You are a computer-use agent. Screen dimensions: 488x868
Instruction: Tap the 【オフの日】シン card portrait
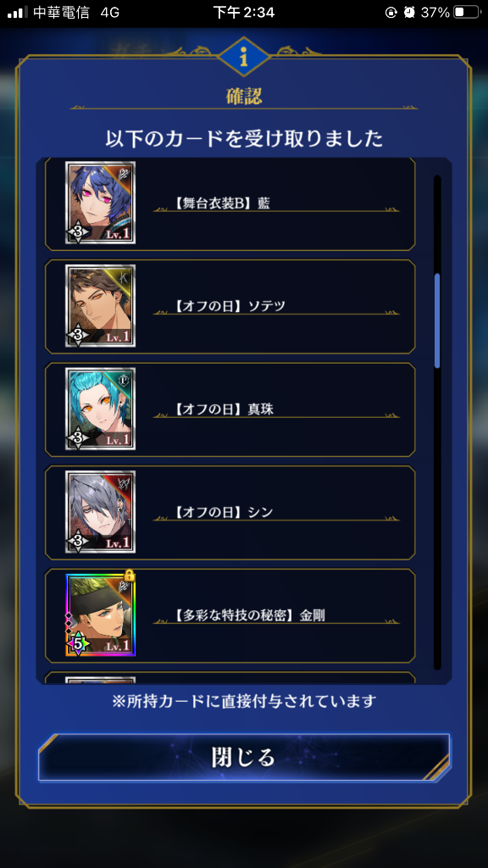click(x=100, y=511)
